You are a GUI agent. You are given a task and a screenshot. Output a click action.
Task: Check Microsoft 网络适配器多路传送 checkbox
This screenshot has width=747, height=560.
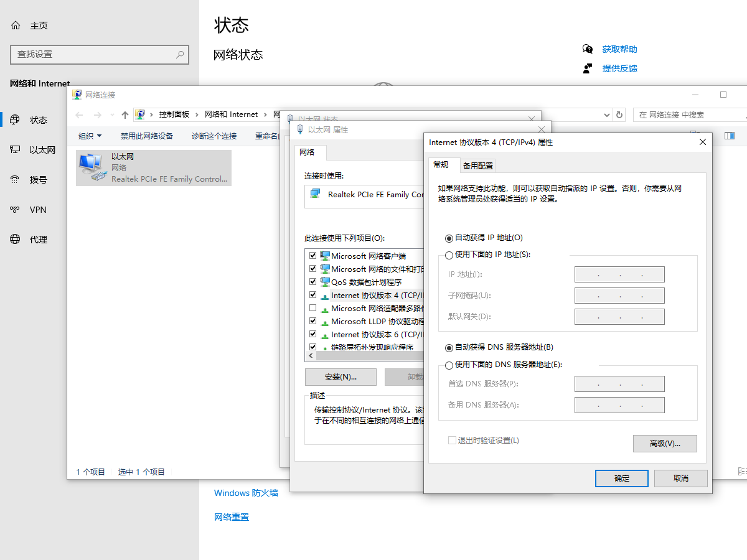313,308
